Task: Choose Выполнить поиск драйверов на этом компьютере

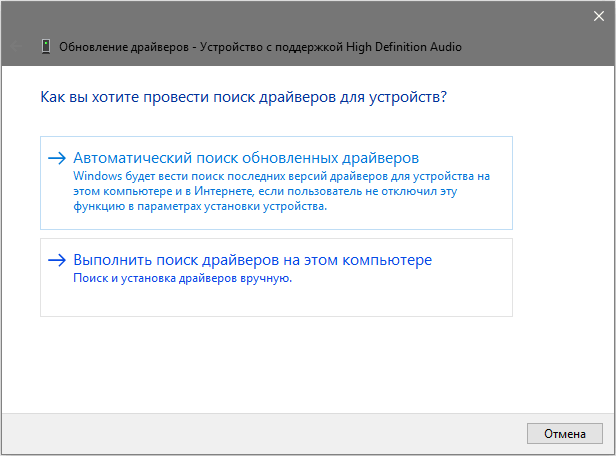Action: pos(252,260)
